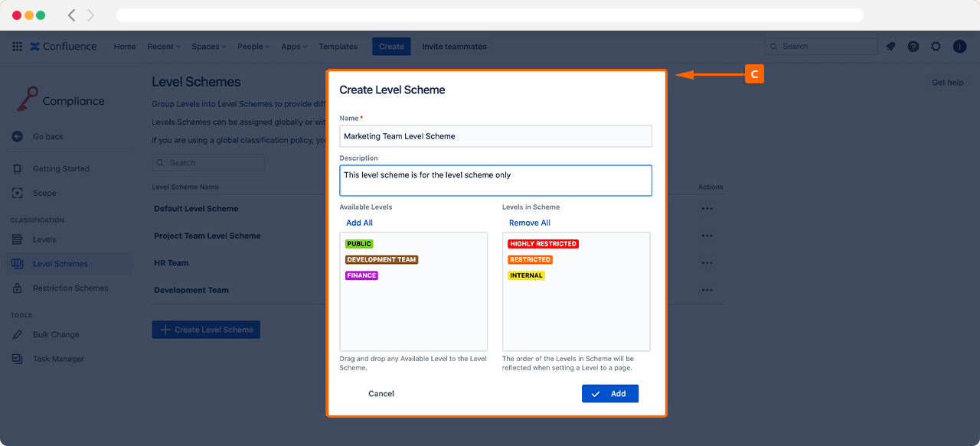Click Remove All levels link
Image resolution: width=980 pixels, height=446 pixels.
click(529, 223)
